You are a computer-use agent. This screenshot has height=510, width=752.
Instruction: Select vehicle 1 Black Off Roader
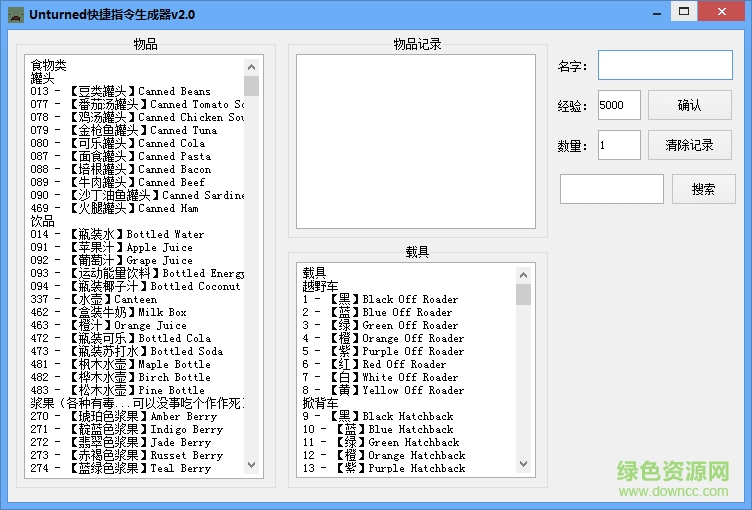click(x=380, y=299)
